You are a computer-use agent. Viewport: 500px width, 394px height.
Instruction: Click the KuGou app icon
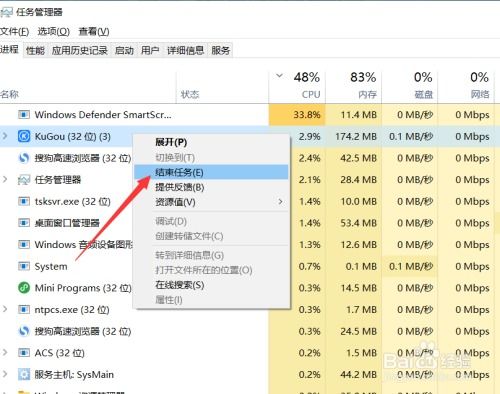point(24,136)
